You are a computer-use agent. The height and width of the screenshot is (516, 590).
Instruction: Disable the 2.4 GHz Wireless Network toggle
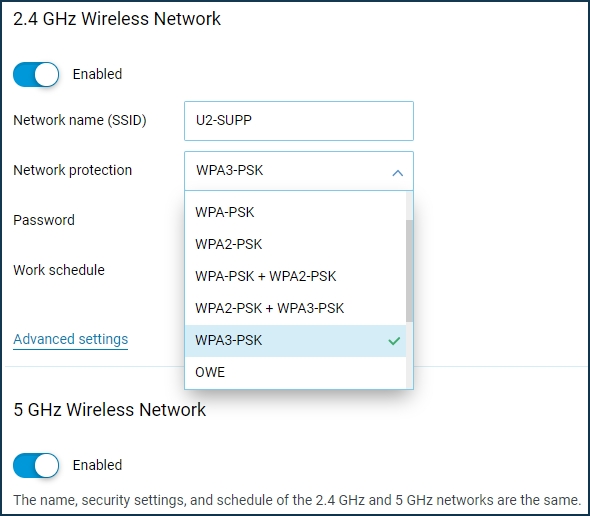[36, 75]
